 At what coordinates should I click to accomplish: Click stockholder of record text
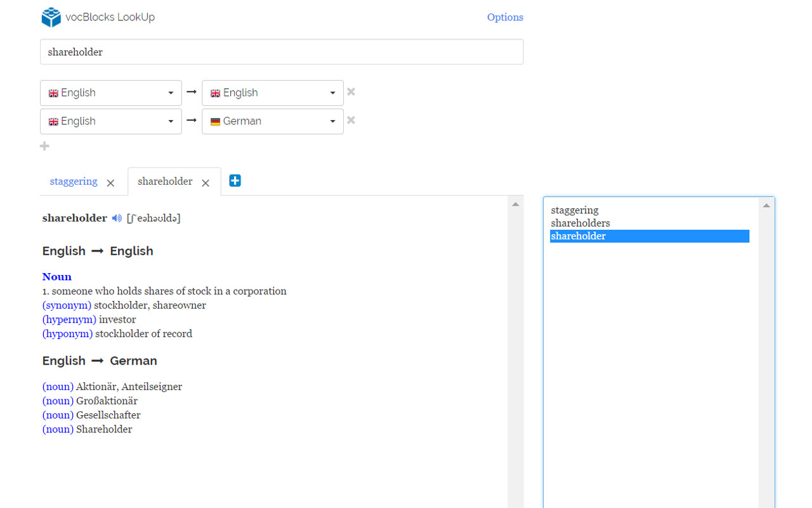point(144,333)
